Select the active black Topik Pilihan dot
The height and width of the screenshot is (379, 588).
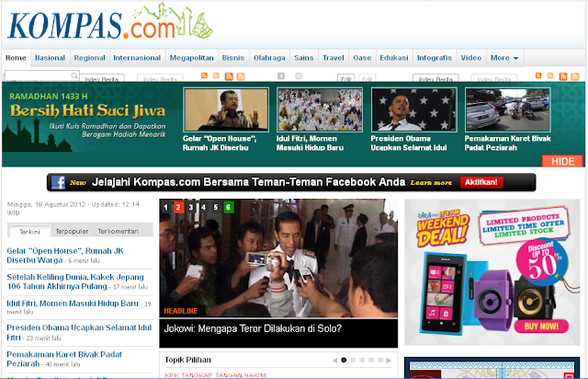coord(344,360)
